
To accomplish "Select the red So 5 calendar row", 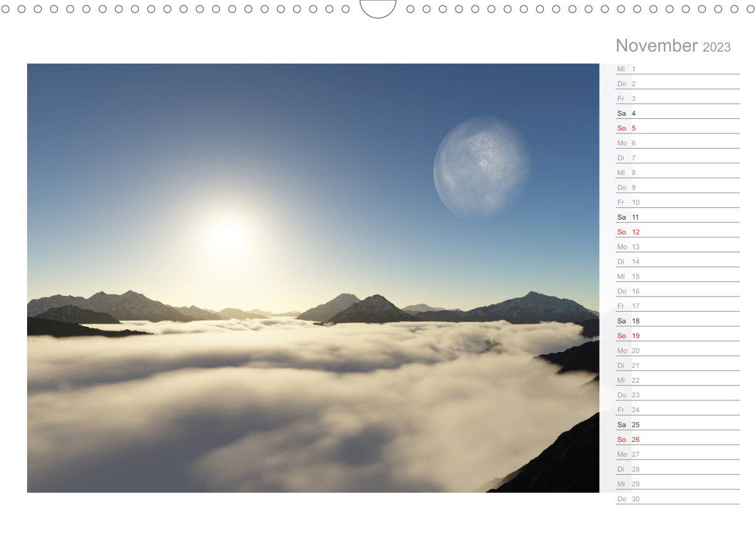I will [677, 128].
